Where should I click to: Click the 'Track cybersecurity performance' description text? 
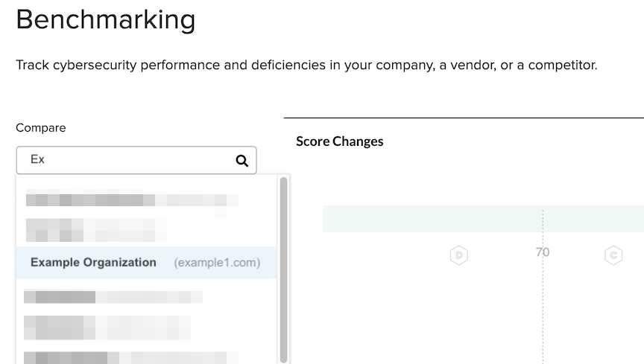click(x=306, y=65)
